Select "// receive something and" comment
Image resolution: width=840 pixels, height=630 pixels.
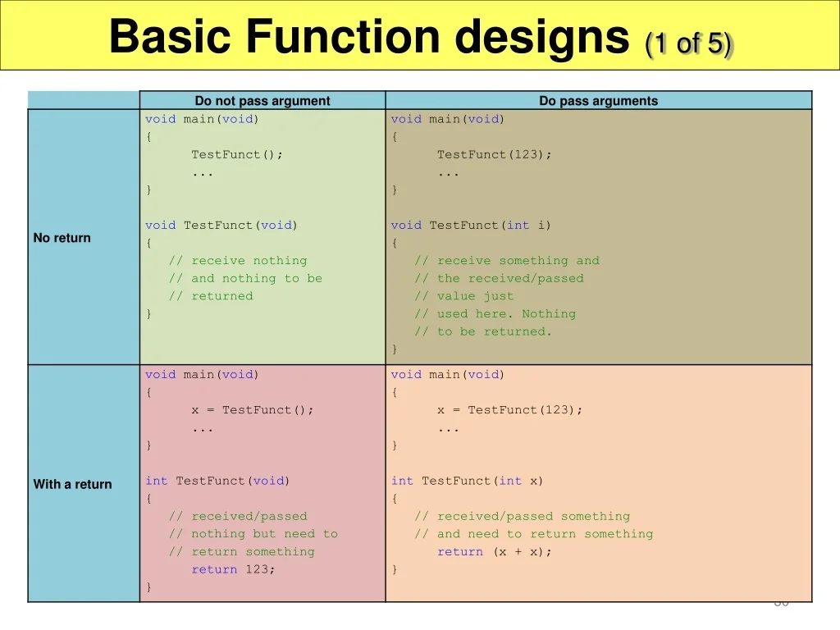(507, 261)
